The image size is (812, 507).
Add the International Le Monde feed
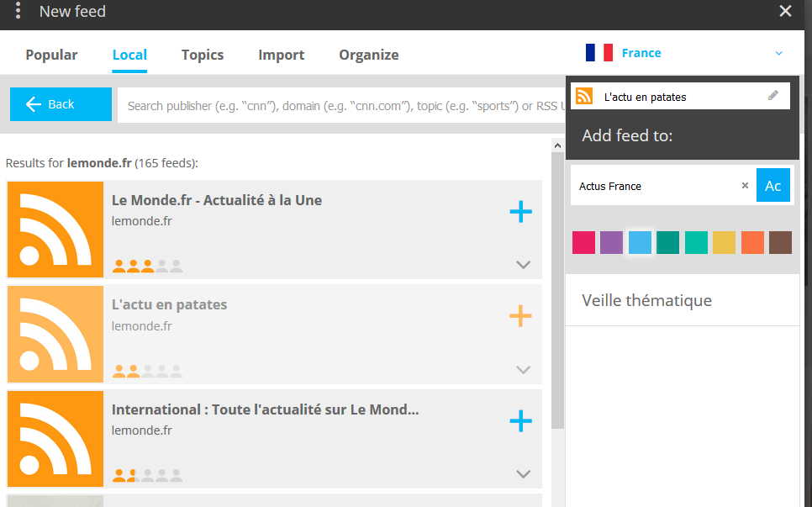pos(520,421)
